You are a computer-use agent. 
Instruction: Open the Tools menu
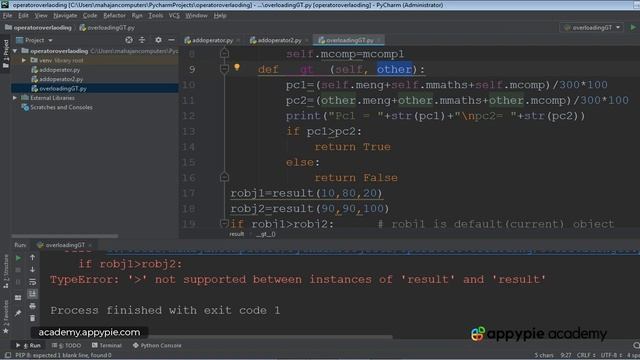pyautogui.click(x=156, y=16)
